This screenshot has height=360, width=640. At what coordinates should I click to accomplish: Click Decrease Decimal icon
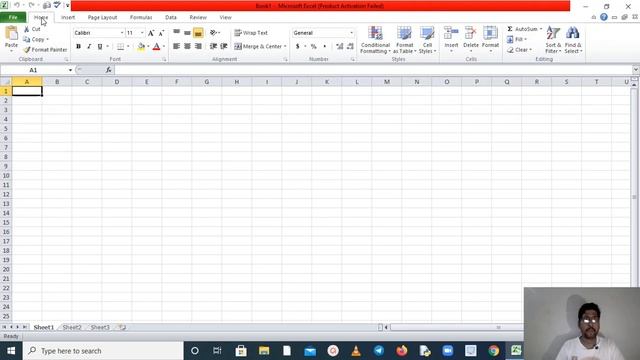click(x=350, y=47)
